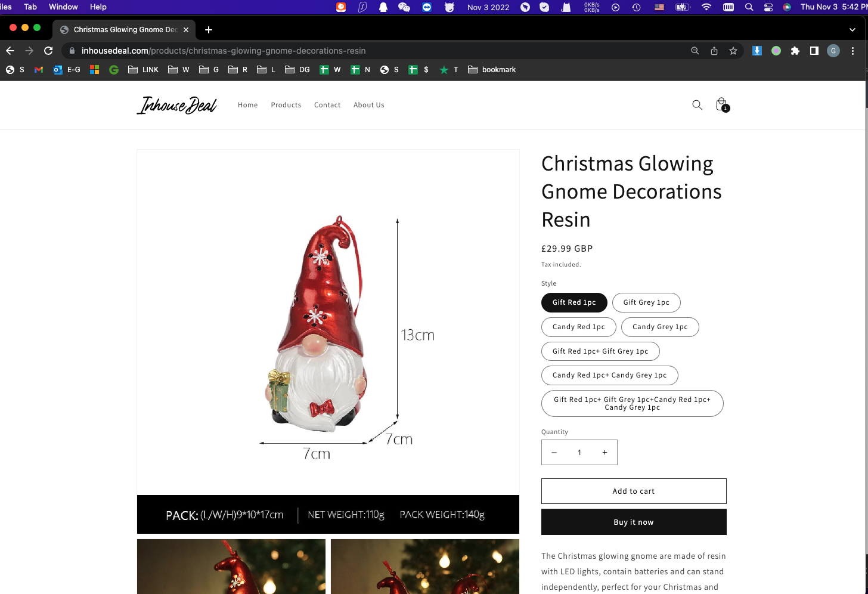Open Chrome three-dot menu
868x594 pixels.
852,51
